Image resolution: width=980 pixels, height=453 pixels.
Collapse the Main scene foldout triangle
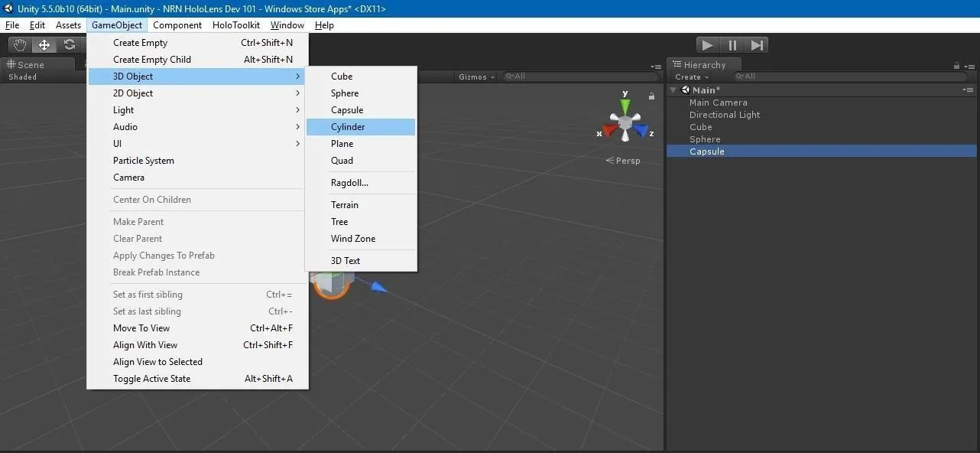coord(673,90)
